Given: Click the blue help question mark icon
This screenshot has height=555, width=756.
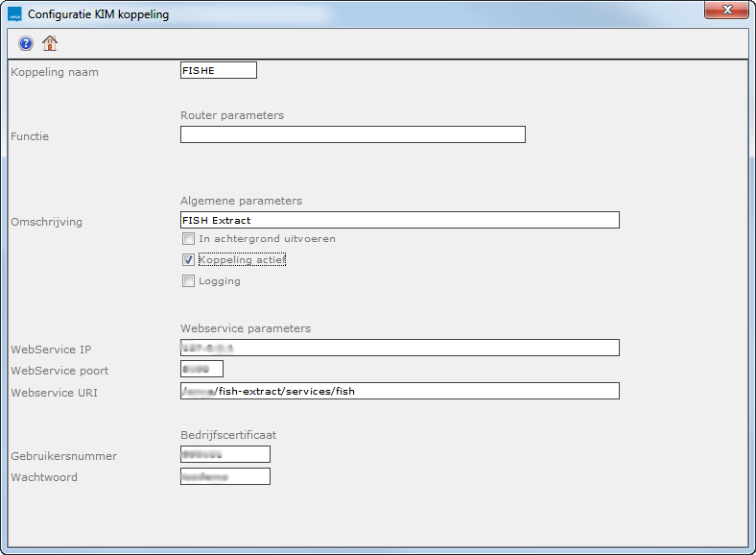Looking at the screenshot, I should 26,43.
